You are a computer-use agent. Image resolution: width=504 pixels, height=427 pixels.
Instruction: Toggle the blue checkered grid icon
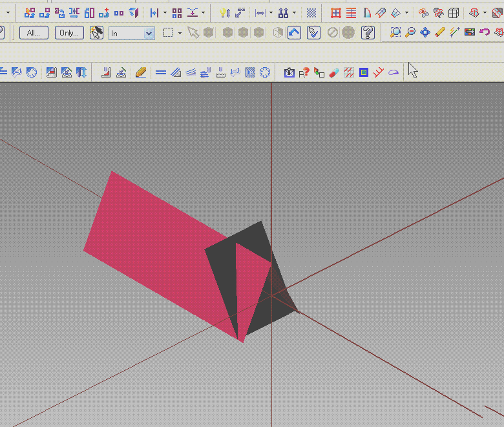click(x=311, y=13)
